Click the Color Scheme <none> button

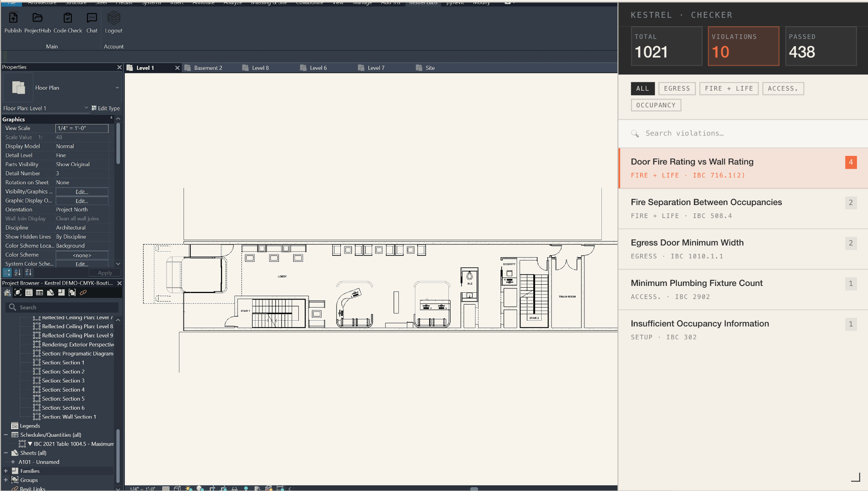click(x=82, y=255)
